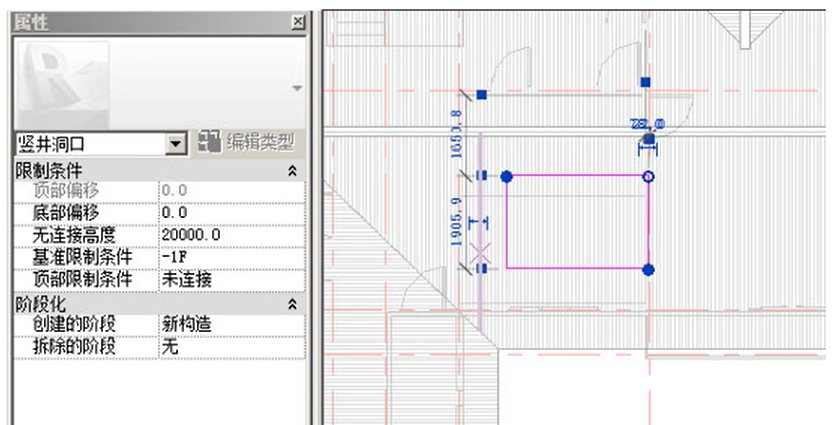Close the 属性 properties panel
The height and width of the screenshot is (425, 838).
point(297,22)
